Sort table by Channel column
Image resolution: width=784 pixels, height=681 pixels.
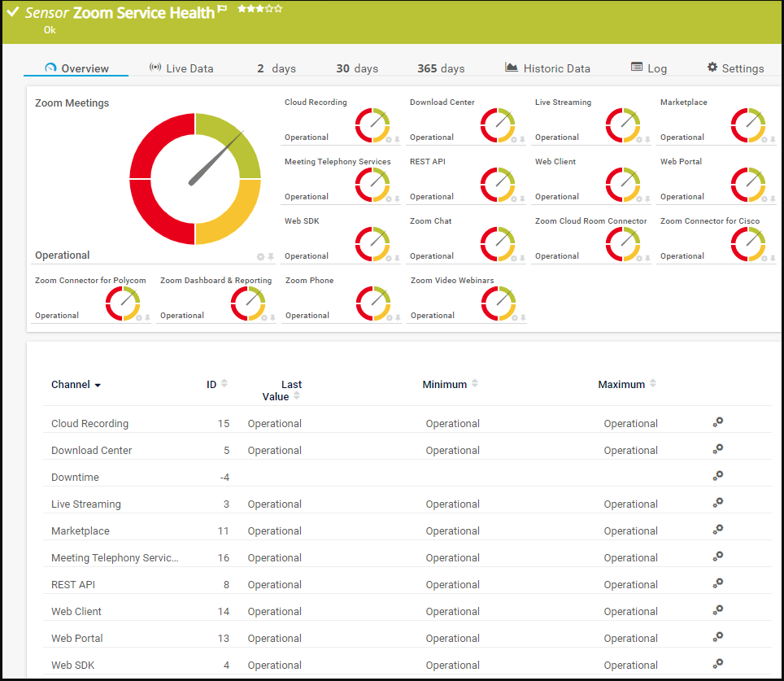76,384
